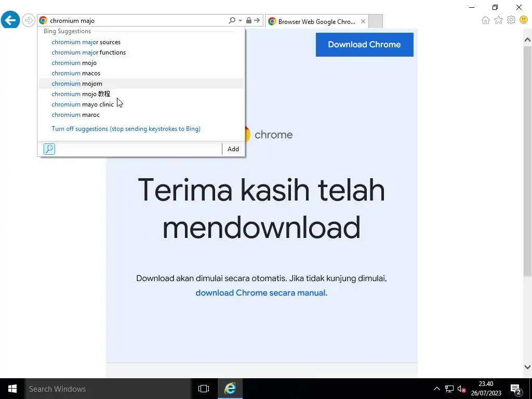Click the scrollbar down arrow

527,367
